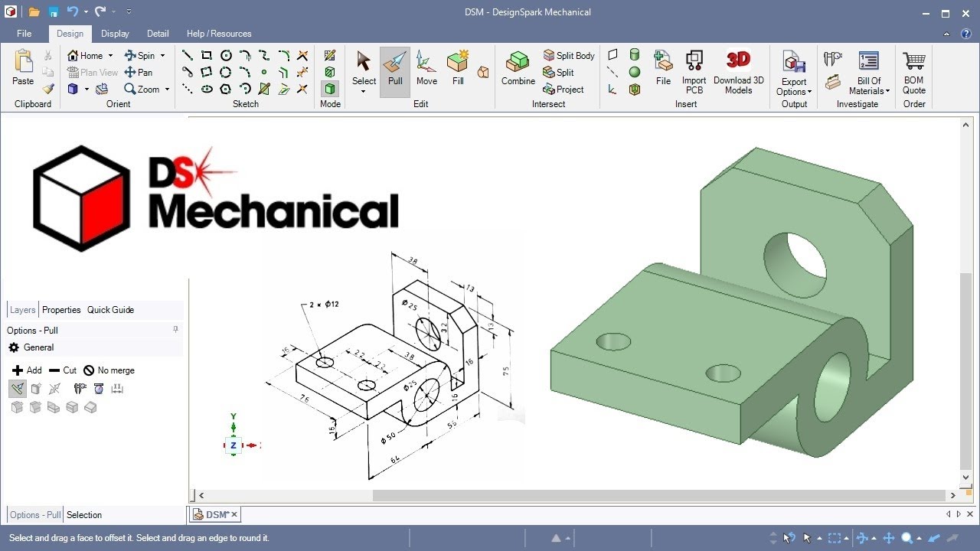Select the Line sketch tool
Image resolution: width=980 pixels, height=551 pixels.
point(187,55)
